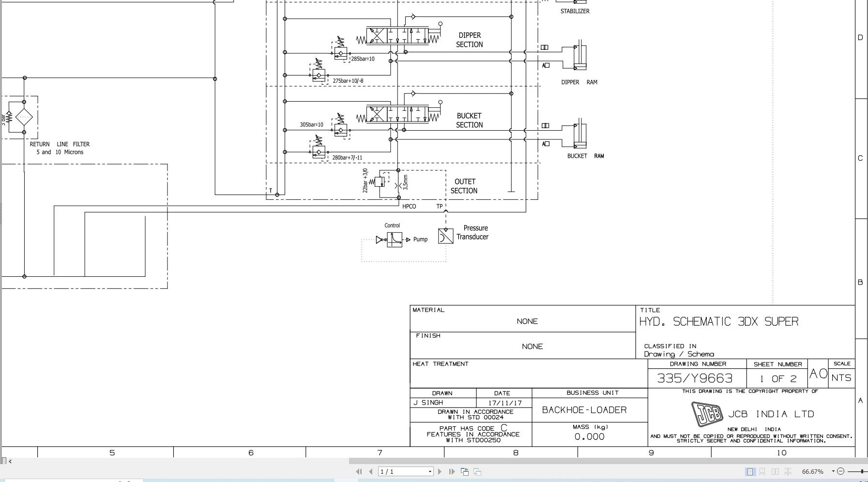This screenshot has height=482, width=868.
Task: Click the HPCO port label
Action: pyautogui.click(x=409, y=206)
